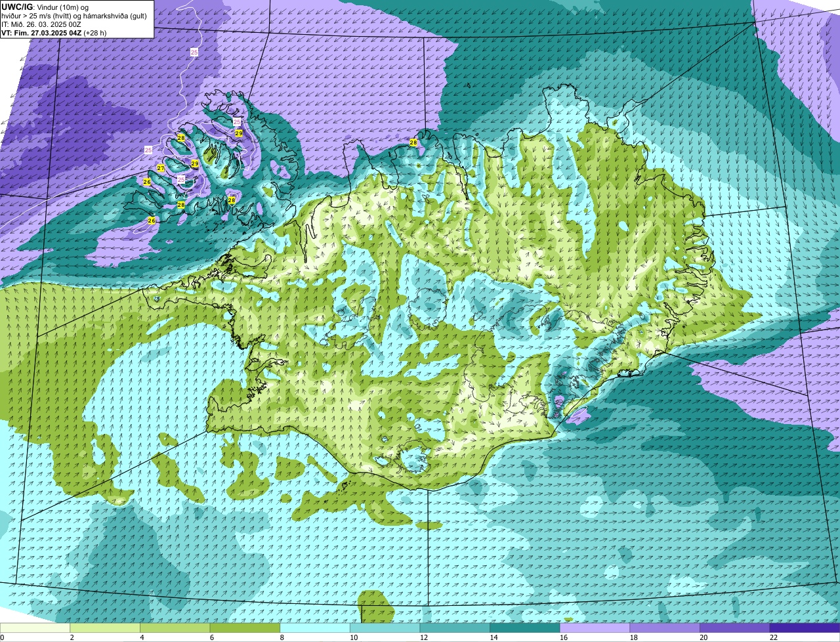The height and width of the screenshot is (642, 840).
Task: Click the 16–18 m/s light lavender legend swatch
Action: pos(595,628)
